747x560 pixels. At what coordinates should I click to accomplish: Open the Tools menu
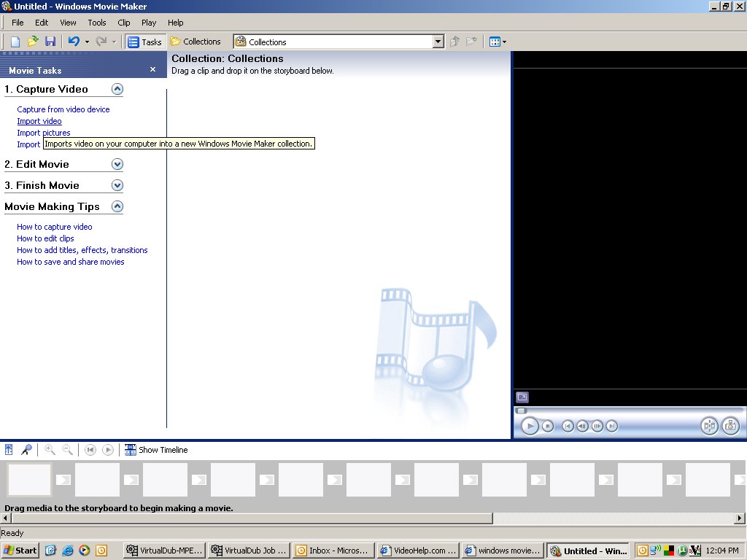click(x=97, y=23)
